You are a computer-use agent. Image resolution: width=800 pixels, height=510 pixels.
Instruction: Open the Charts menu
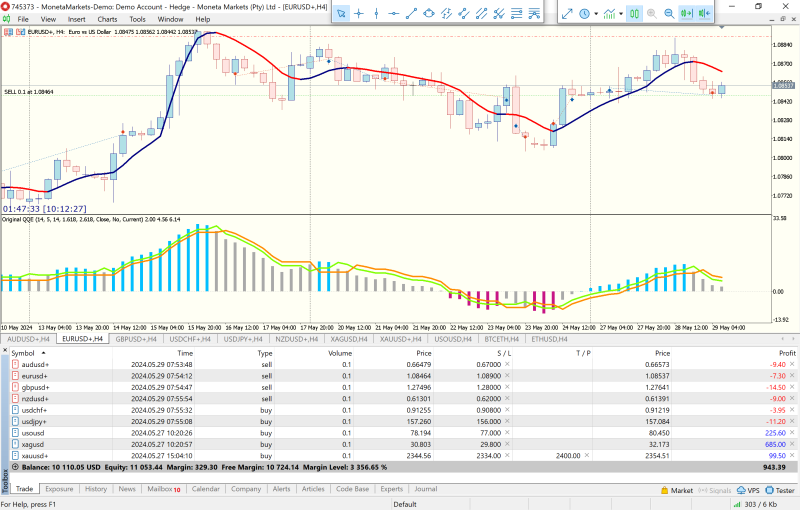pos(107,19)
